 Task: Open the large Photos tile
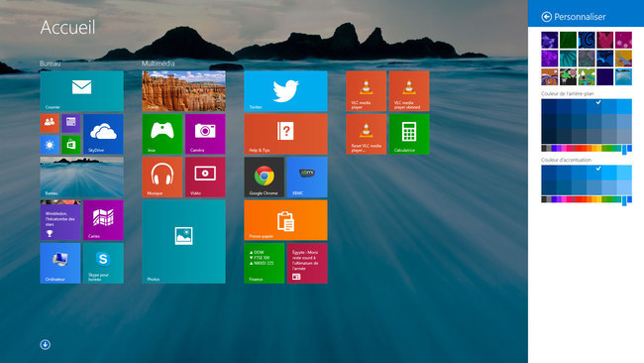click(183, 242)
